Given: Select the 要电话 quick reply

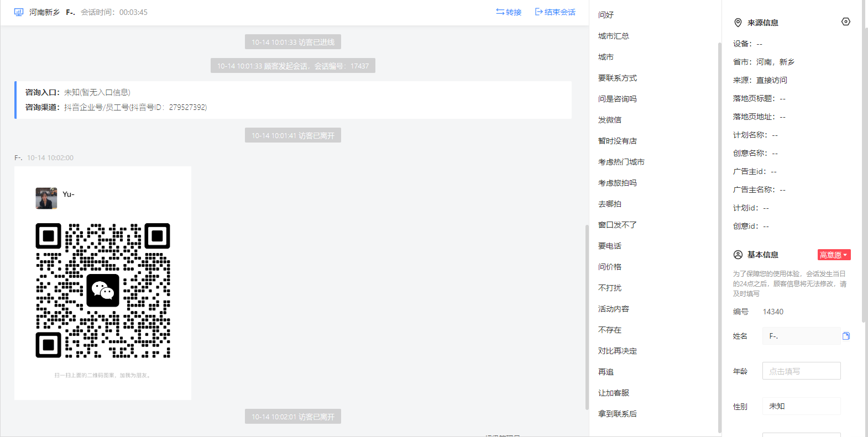Looking at the screenshot, I should point(610,246).
